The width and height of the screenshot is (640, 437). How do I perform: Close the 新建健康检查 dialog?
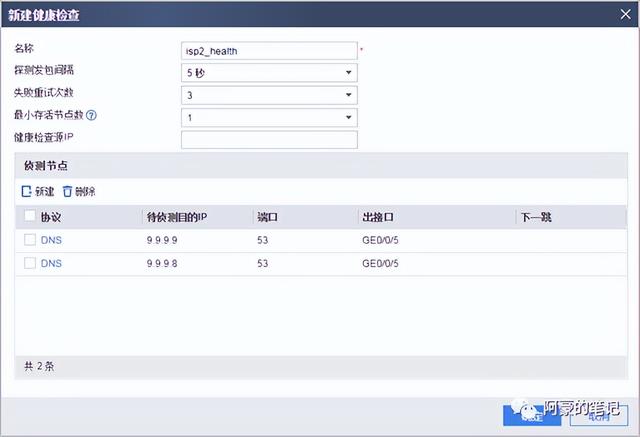(625, 15)
